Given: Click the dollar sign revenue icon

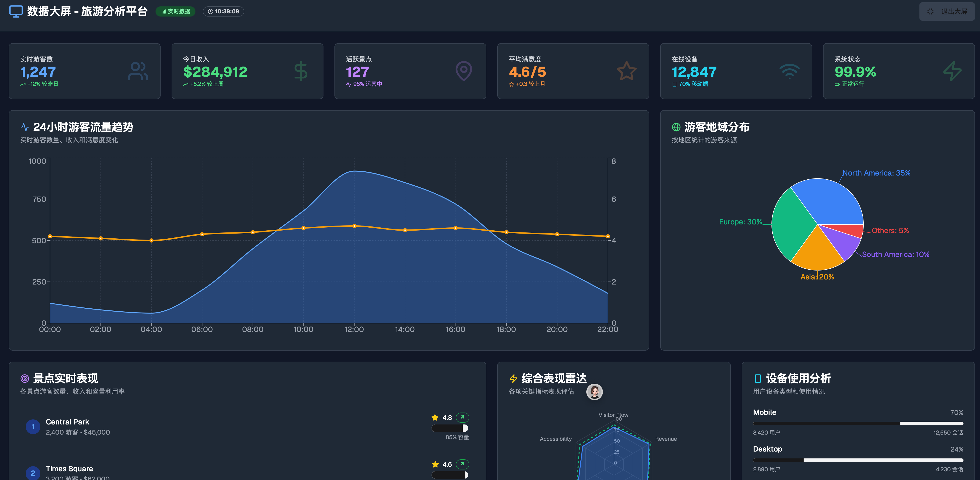Looking at the screenshot, I should pos(301,71).
